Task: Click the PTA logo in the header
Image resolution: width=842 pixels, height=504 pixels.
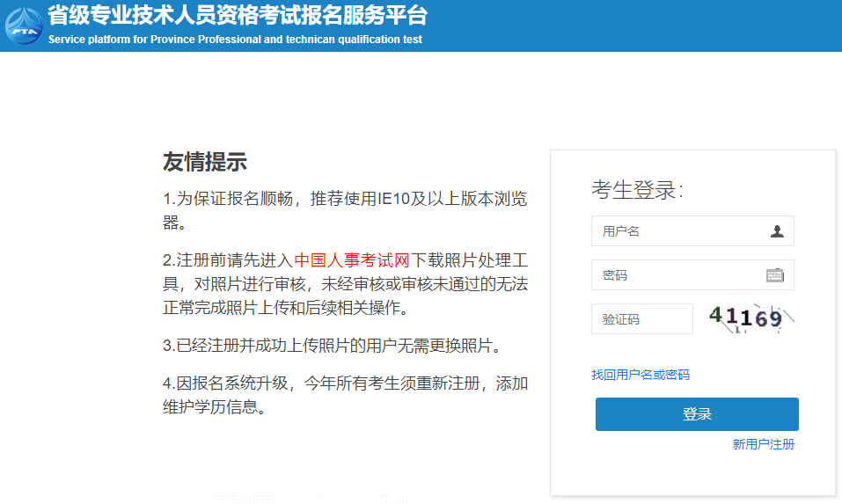Action: (x=24, y=26)
